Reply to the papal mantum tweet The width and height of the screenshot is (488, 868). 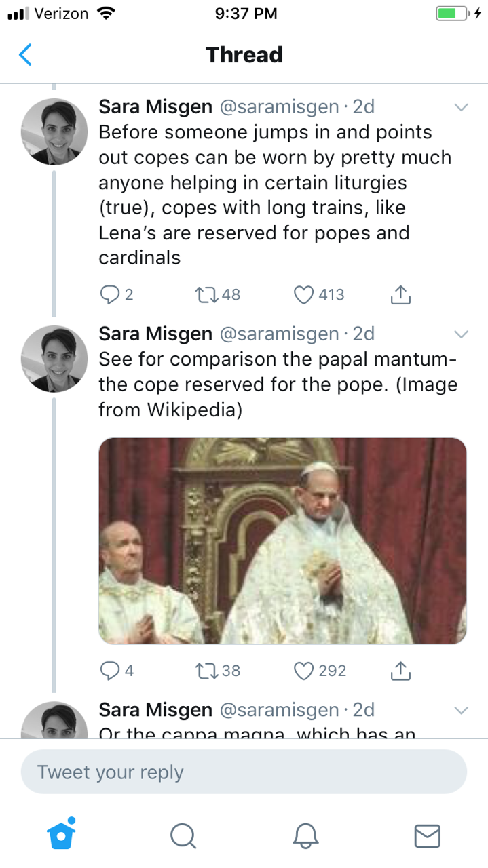[x=109, y=671]
